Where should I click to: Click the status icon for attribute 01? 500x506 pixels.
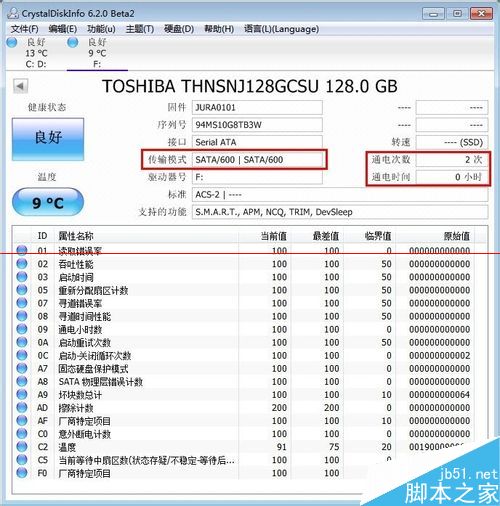[x=22, y=250]
